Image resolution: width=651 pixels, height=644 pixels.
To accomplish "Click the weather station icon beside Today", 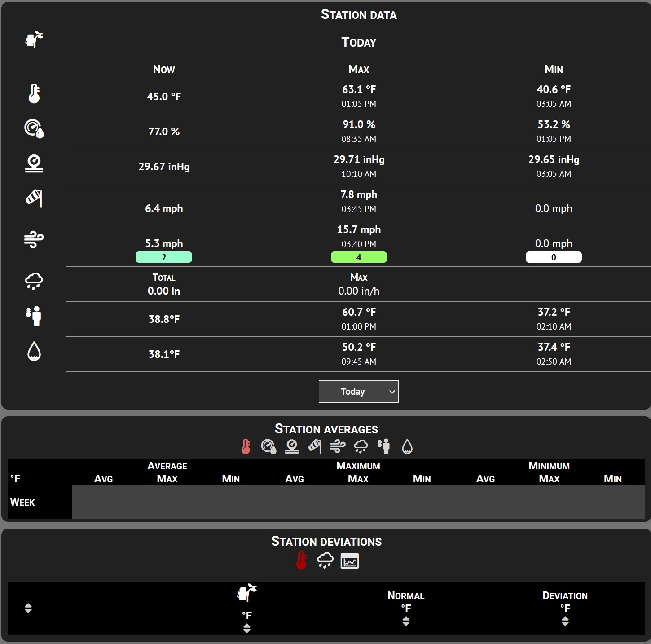I will pyautogui.click(x=34, y=40).
